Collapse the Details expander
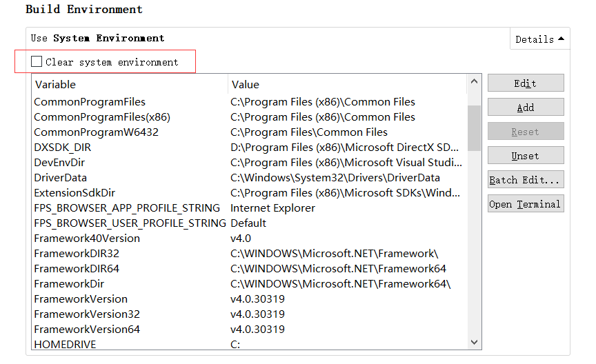The image size is (596, 364). 539,39
